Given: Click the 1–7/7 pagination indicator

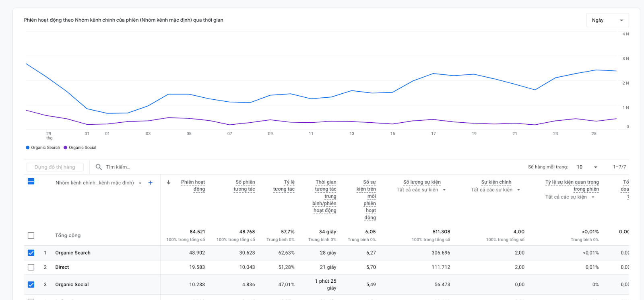Looking at the screenshot, I should [619, 167].
